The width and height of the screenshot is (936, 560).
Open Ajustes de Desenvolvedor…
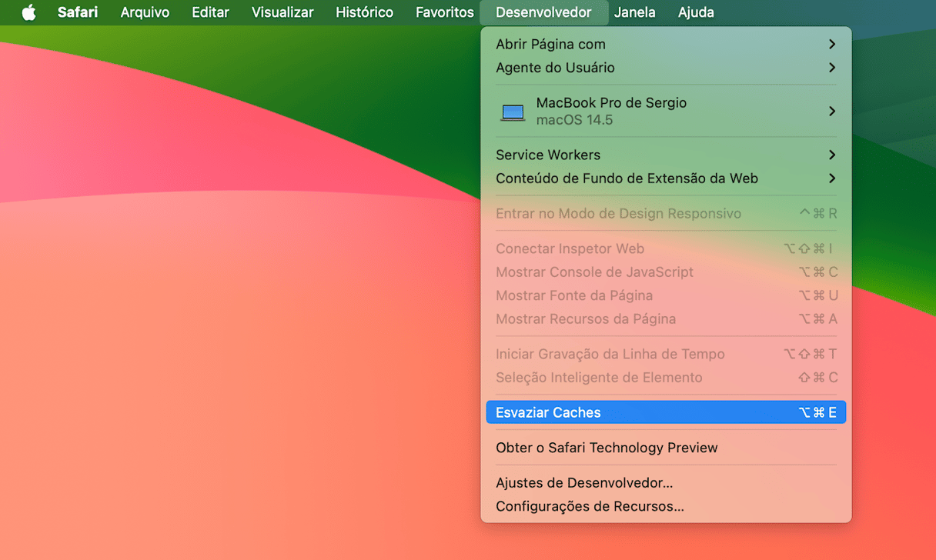pos(666,483)
